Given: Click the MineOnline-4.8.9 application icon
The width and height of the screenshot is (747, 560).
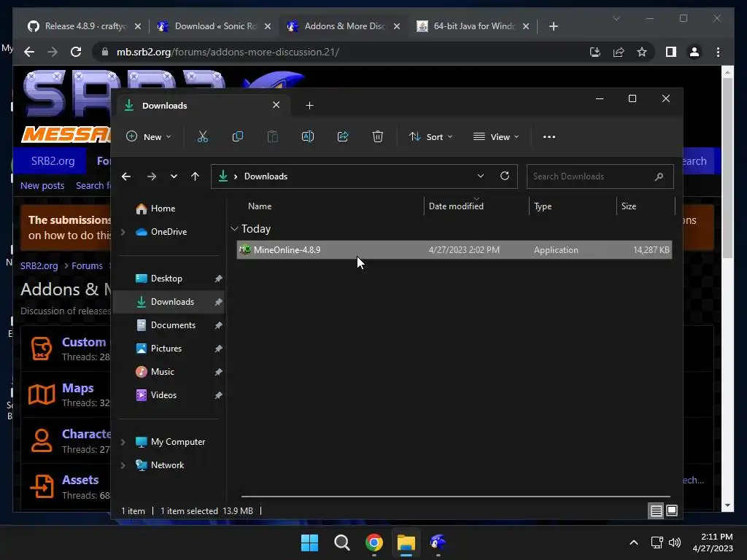Looking at the screenshot, I should pos(245,249).
